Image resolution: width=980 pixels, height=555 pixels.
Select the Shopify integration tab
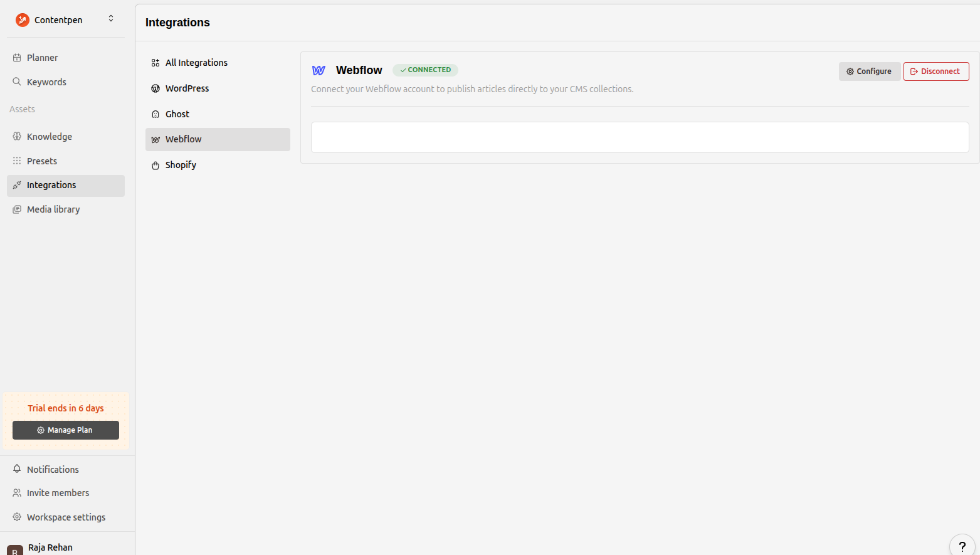(x=181, y=165)
